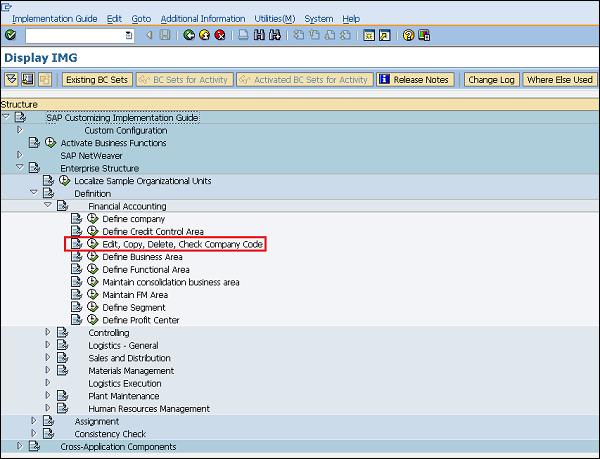Click the yellow Help question mark icon
This screenshot has width=600, height=459.
[x=408, y=35]
